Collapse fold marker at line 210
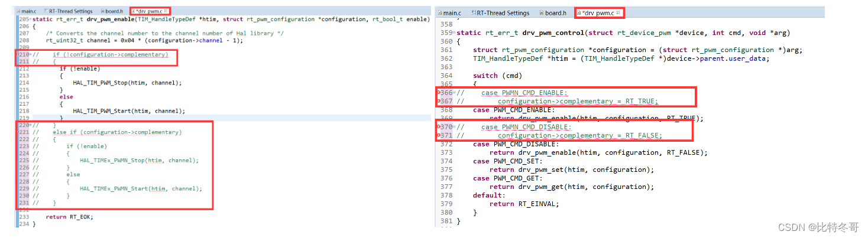Viewport: 868px width, 238px height. [30, 54]
